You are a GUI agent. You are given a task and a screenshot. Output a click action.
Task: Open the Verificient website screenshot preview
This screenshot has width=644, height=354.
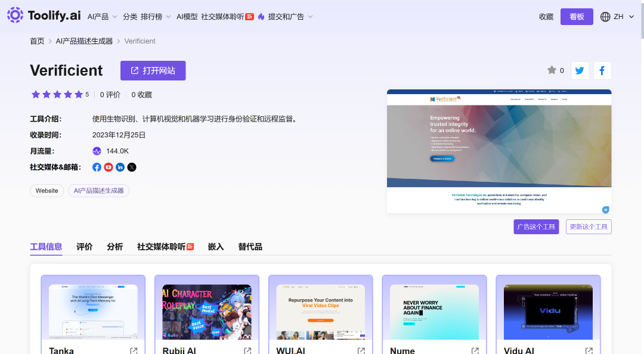pos(499,151)
